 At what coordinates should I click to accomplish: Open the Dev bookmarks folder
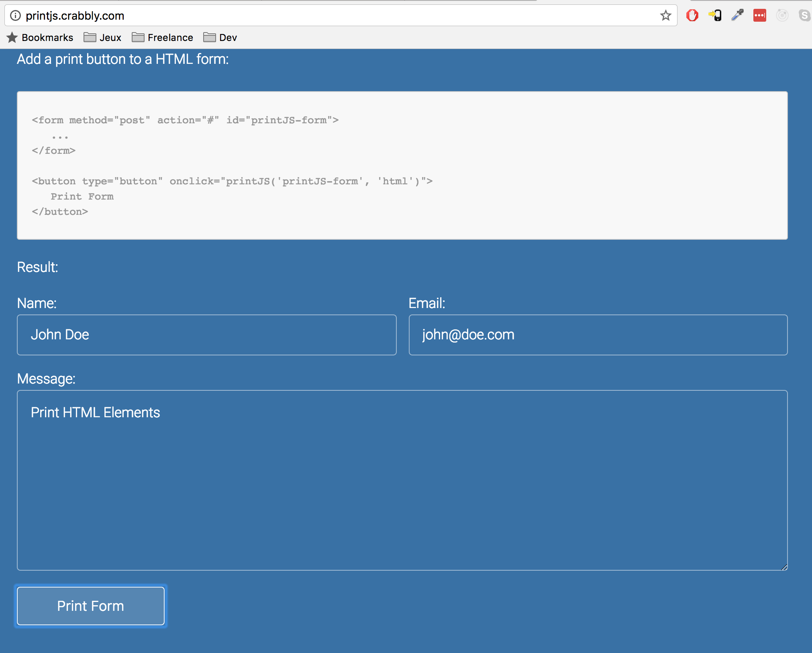point(220,37)
